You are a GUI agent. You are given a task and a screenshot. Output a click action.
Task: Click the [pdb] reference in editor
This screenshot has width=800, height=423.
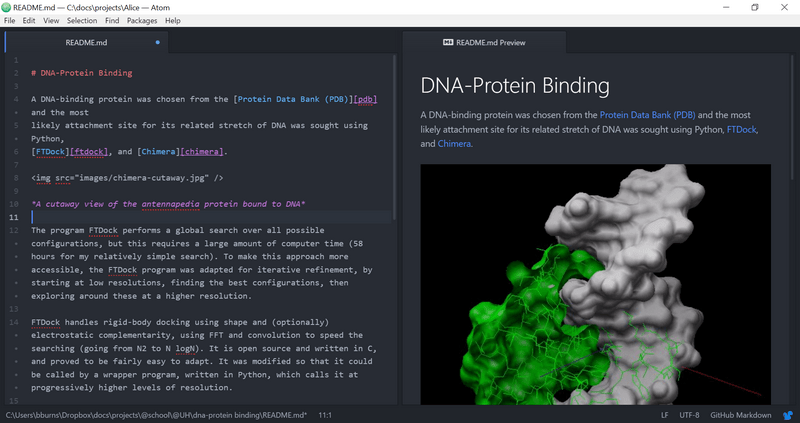[x=365, y=99]
